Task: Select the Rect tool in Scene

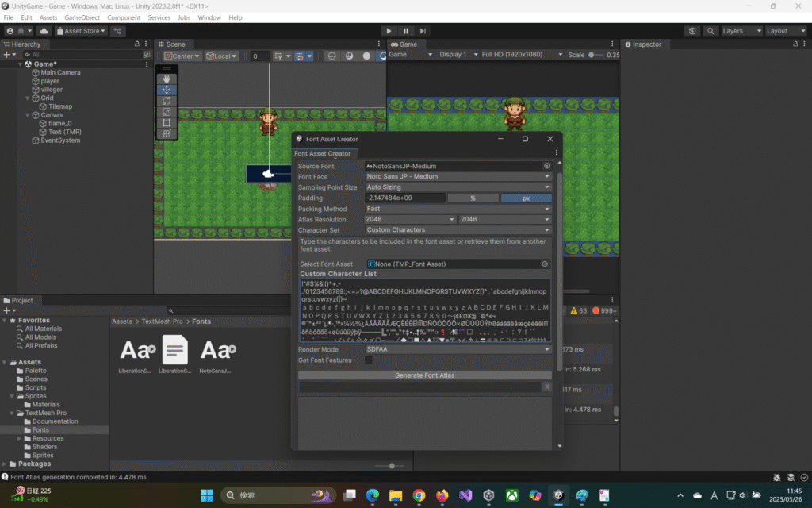Action: tap(167, 123)
